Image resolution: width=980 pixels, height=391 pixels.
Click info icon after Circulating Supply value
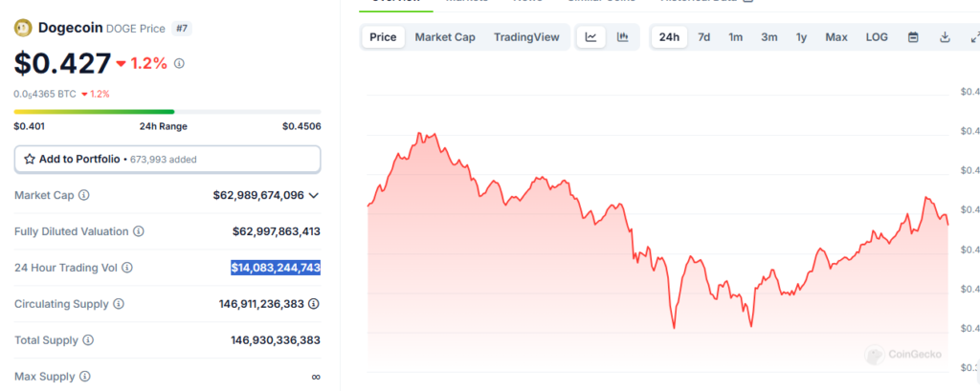314,304
